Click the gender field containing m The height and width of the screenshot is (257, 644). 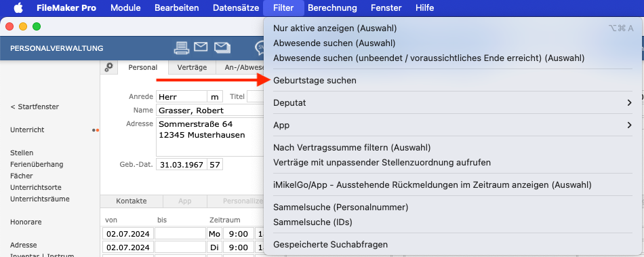pos(215,96)
